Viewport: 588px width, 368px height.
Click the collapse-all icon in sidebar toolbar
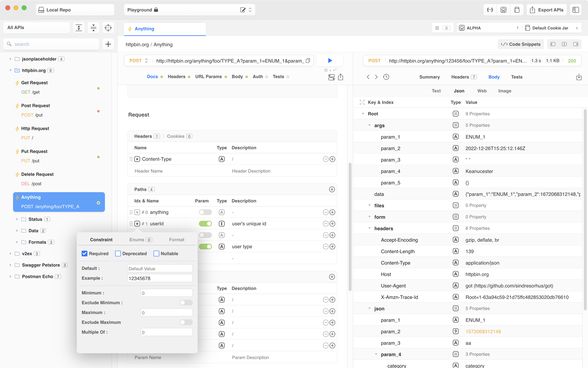[x=93, y=28]
